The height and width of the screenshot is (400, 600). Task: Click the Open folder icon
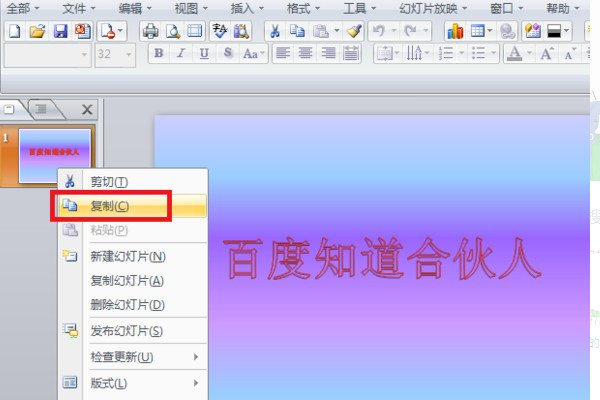37,31
